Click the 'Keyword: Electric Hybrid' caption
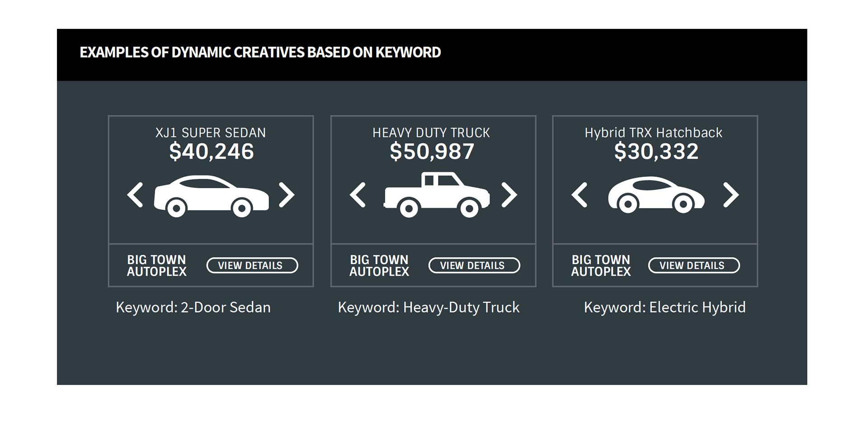 [665, 308]
